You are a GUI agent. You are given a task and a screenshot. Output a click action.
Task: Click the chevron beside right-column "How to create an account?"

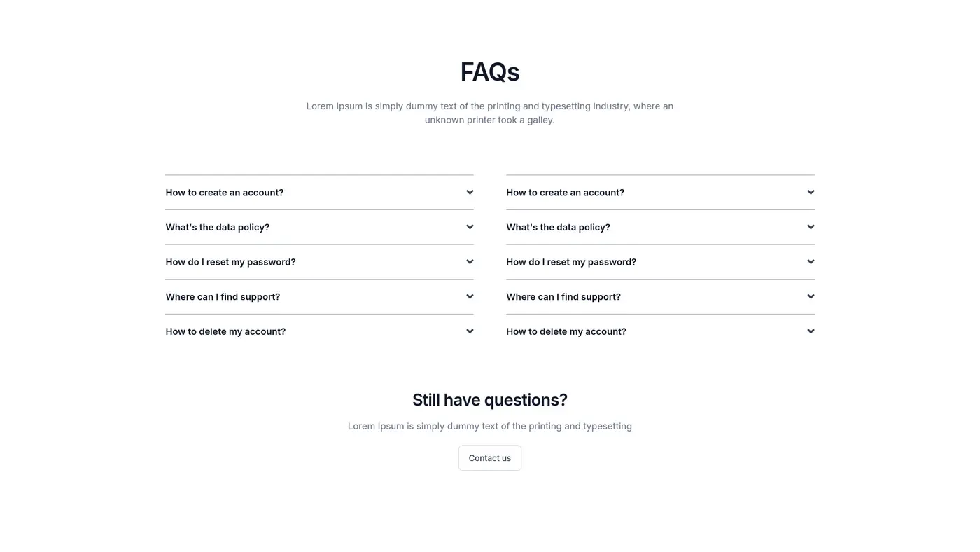click(x=811, y=193)
